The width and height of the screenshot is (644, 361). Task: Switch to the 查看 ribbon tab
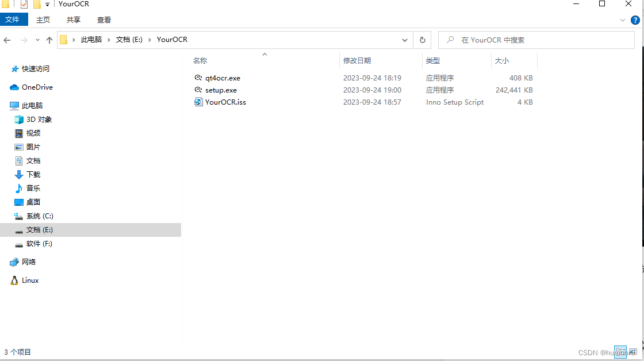click(103, 20)
